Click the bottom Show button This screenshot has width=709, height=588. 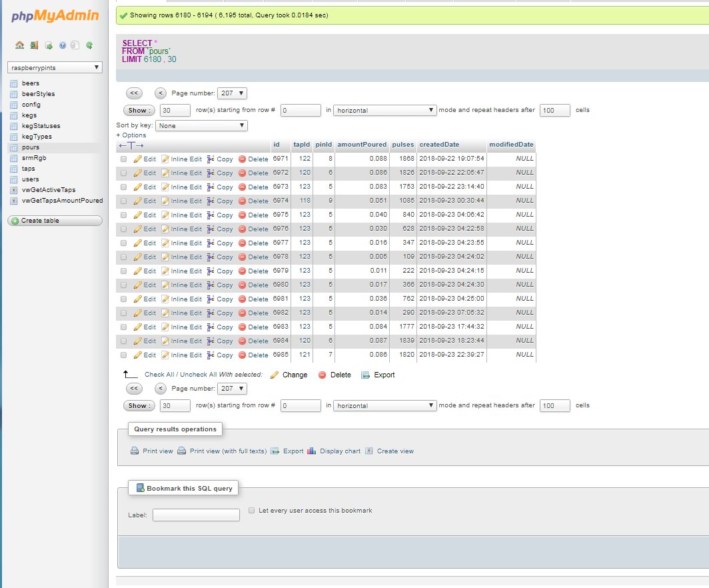click(139, 406)
